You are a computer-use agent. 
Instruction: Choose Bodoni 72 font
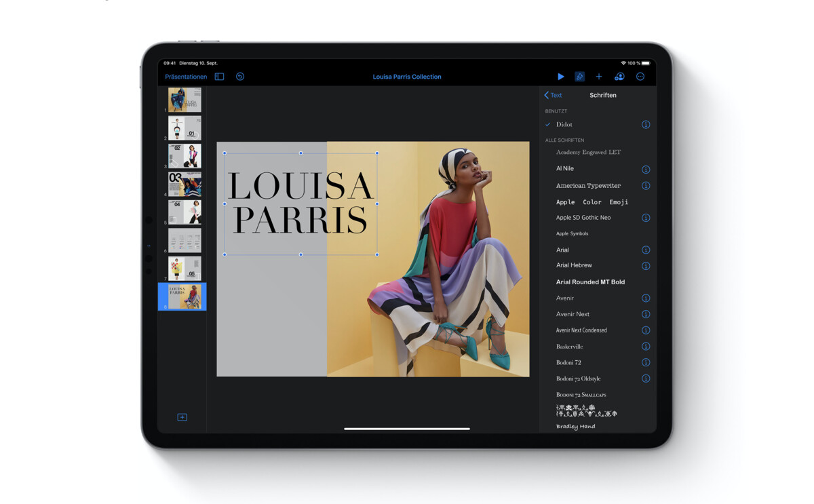tap(568, 363)
